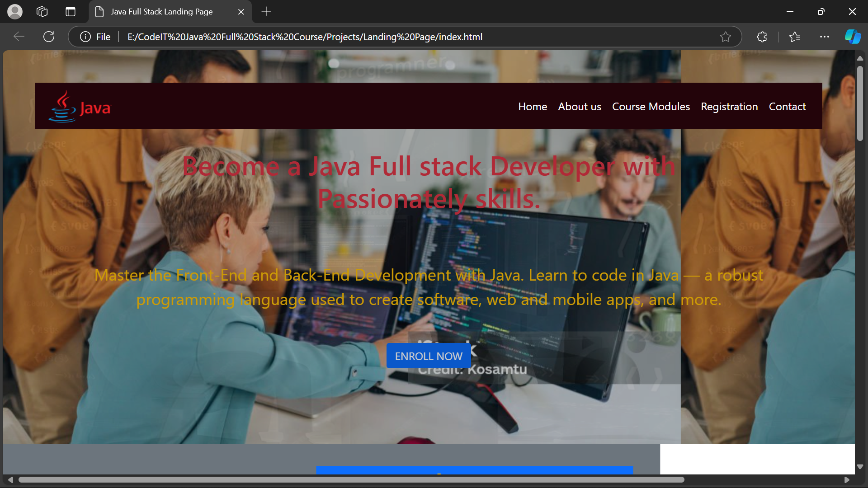Click the browser profile avatar icon
The width and height of the screenshot is (868, 488).
(x=15, y=12)
